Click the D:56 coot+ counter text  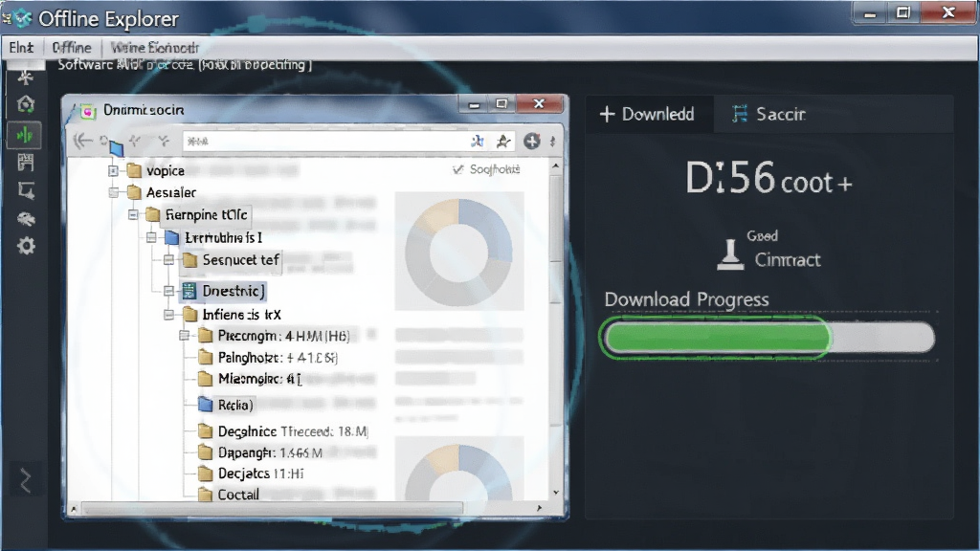[768, 179]
